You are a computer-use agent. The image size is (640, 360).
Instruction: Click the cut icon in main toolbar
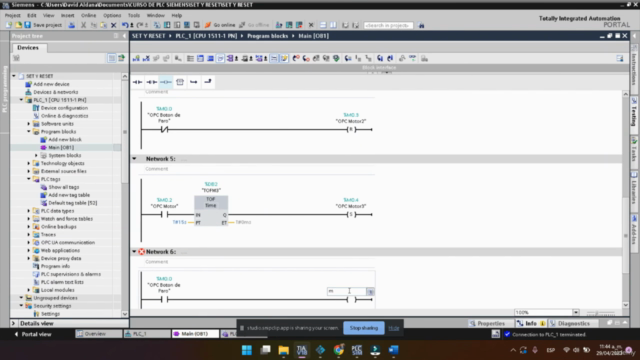[83, 25]
